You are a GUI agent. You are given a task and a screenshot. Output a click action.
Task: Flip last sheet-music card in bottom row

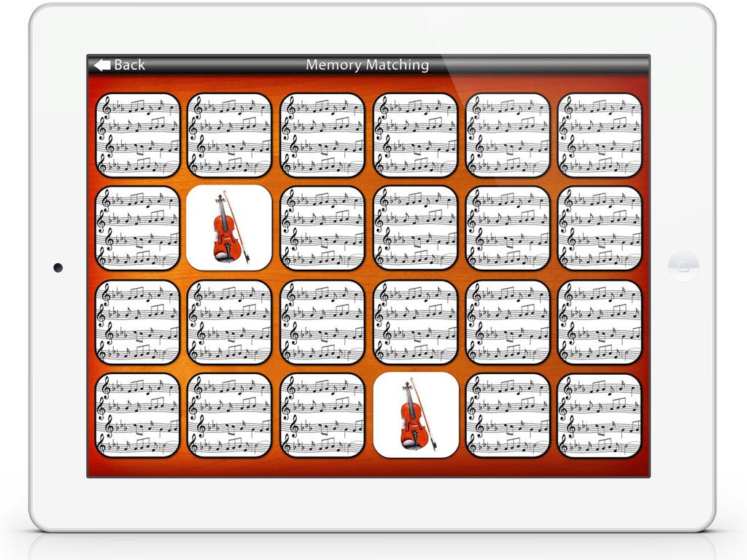600,415
